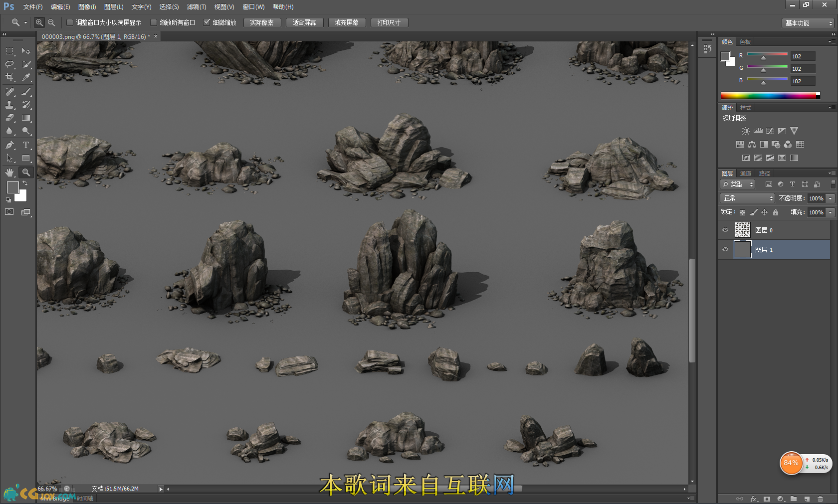The image size is (838, 504).
Task: Select the Horizontal Type tool
Action: (x=26, y=145)
